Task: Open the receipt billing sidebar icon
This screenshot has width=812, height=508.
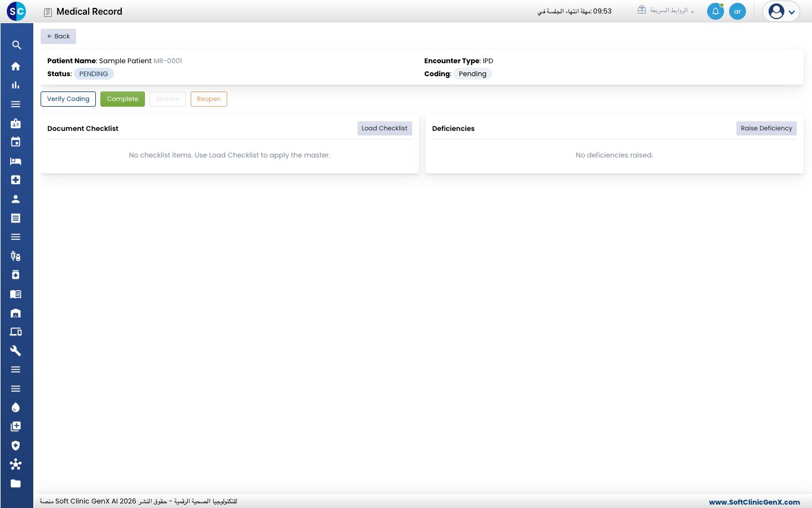Action: pos(16,218)
